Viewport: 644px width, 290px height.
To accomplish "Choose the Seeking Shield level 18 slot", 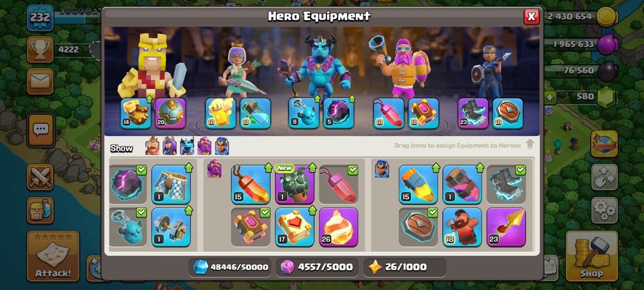I will pyautogui.click(x=508, y=113).
